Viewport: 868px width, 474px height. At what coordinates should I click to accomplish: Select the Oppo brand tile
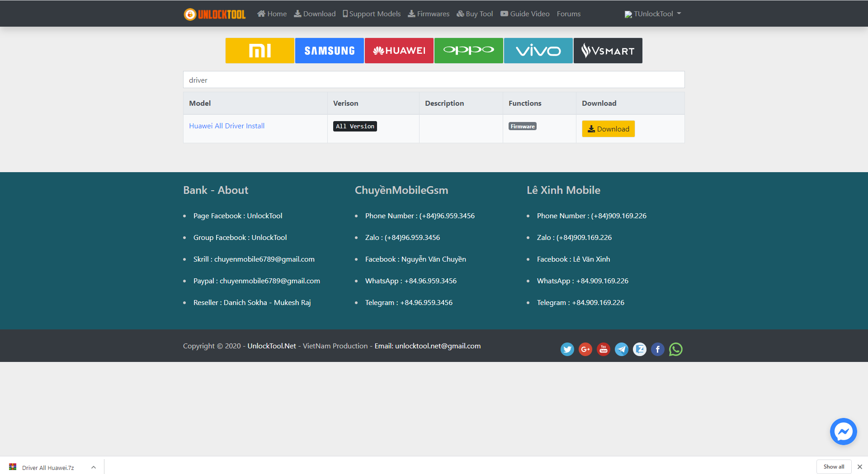coord(469,51)
